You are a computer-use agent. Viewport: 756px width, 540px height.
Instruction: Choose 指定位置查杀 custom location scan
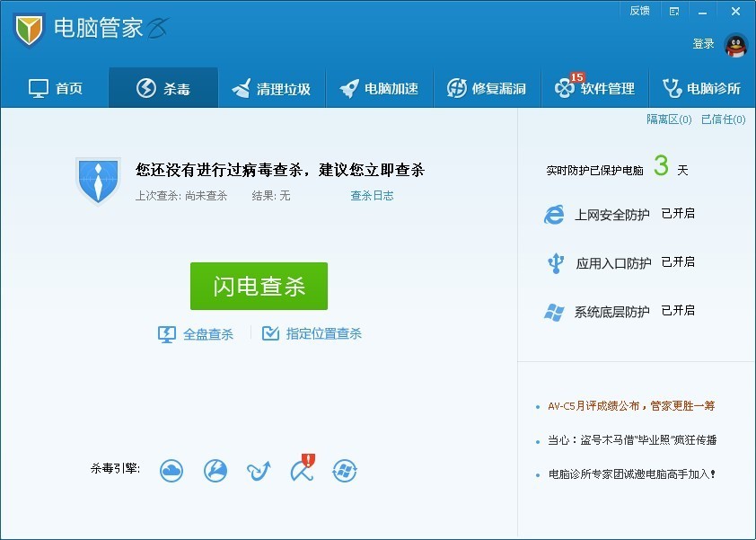[x=312, y=333]
